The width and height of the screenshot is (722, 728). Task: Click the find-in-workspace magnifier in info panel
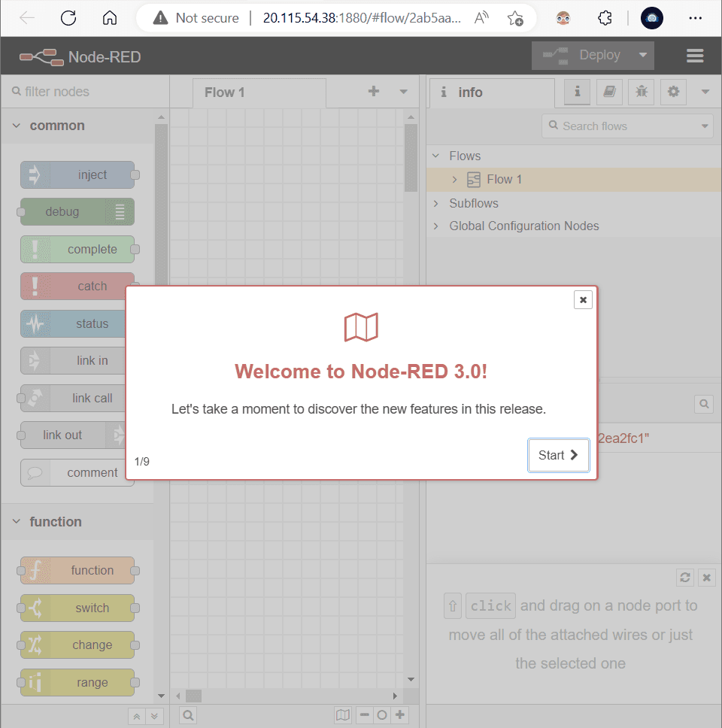pyautogui.click(x=704, y=404)
